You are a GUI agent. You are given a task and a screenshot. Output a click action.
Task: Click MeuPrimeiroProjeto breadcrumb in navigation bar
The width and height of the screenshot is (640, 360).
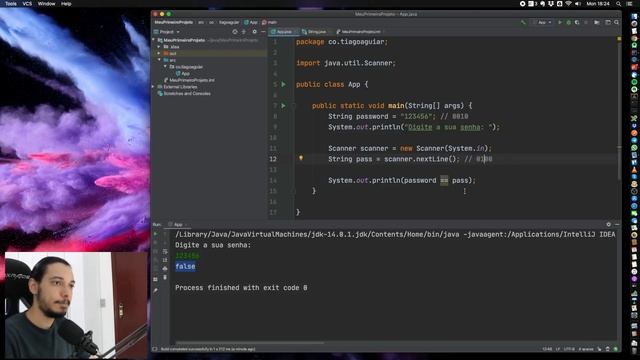pyautogui.click(x=174, y=22)
